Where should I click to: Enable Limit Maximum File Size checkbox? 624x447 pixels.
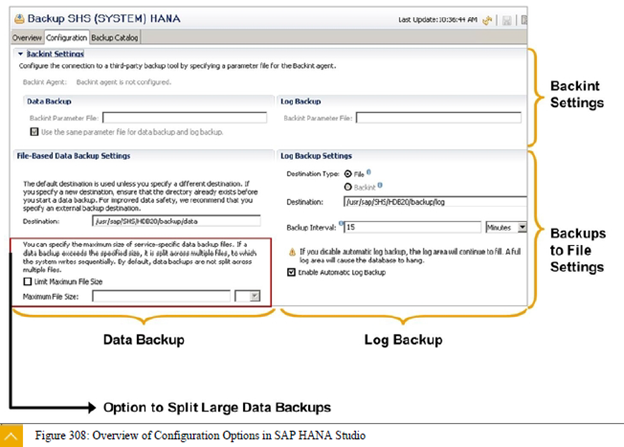(x=27, y=281)
